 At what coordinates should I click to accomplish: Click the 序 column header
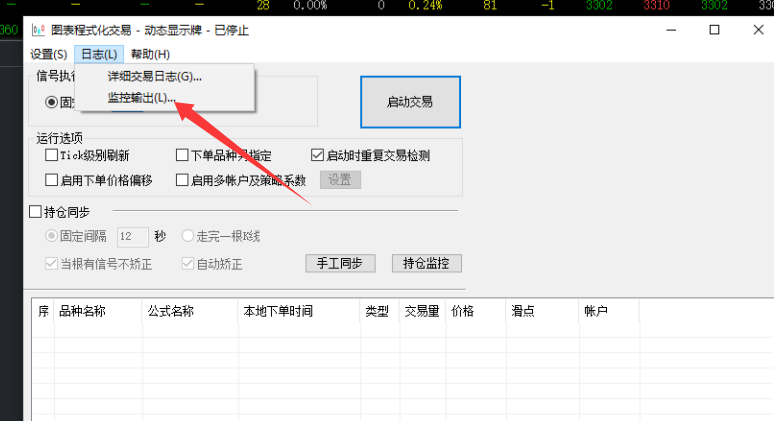click(x=43, y=311)
